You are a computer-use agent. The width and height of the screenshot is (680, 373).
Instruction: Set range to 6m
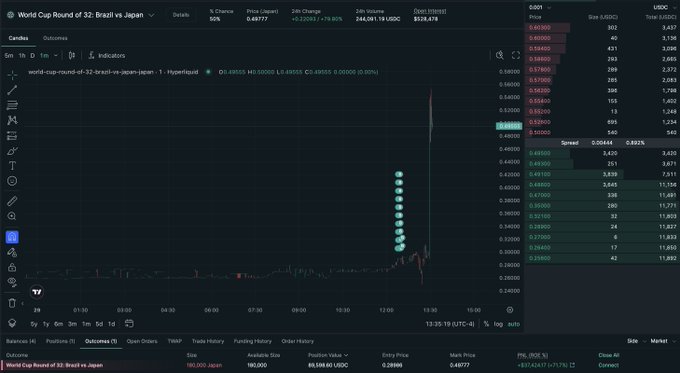(x=59, y=324)
